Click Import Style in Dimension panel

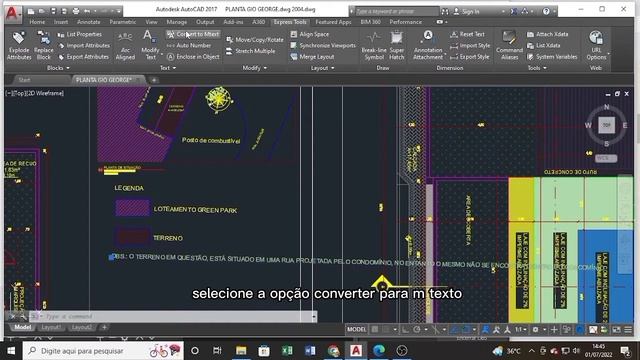(470, 46)
